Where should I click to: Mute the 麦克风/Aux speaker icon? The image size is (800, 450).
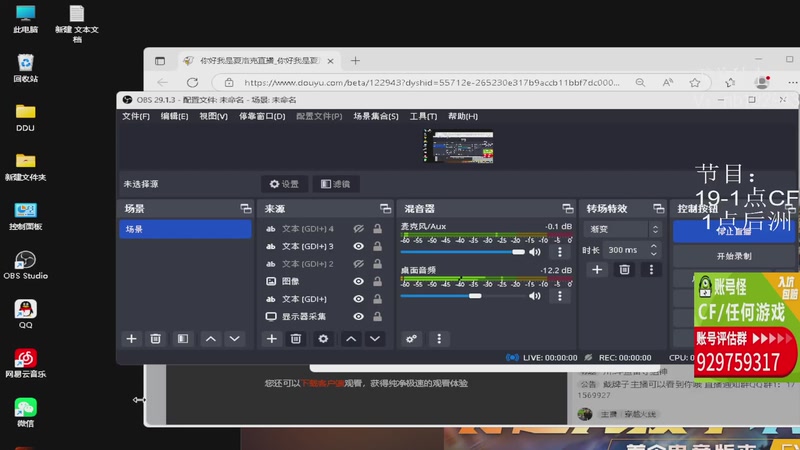535,252
